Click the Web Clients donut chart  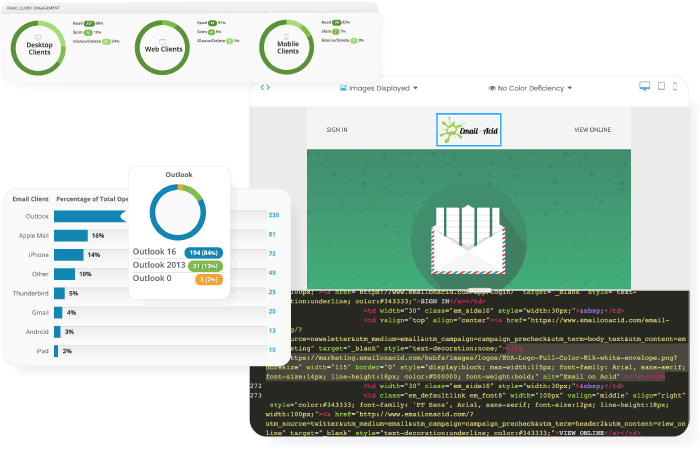click(162, 47)
